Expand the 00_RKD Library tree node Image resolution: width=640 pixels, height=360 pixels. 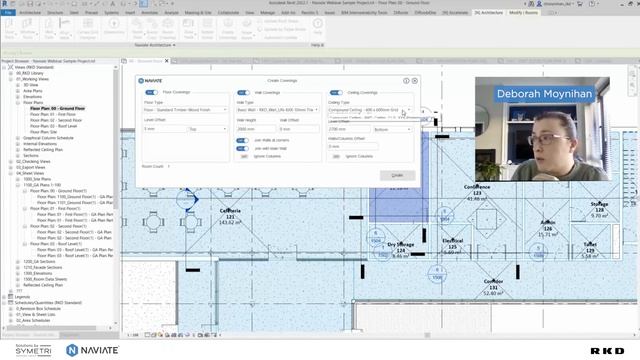[11, 73]
